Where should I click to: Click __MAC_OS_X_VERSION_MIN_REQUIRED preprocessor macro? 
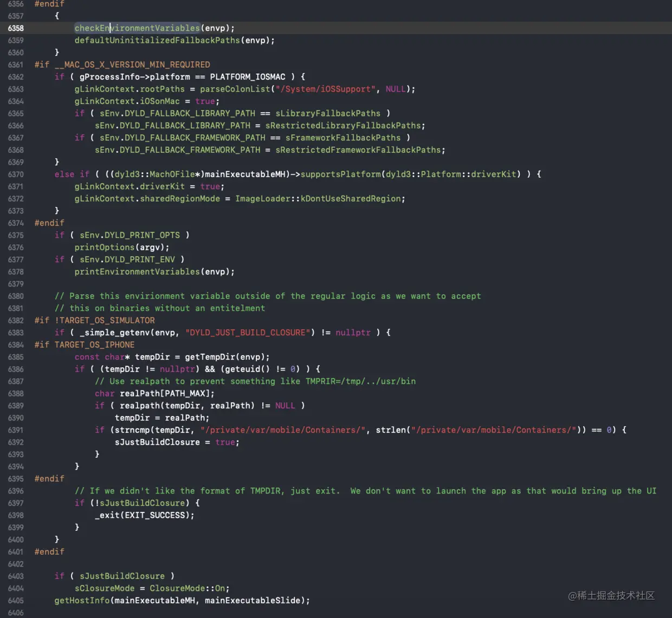132,64
